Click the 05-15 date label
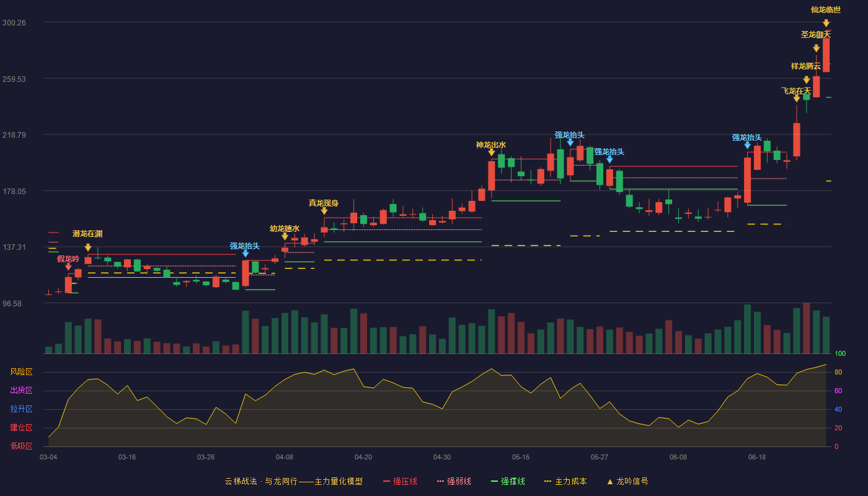868x496 pixels. (521, 457)
